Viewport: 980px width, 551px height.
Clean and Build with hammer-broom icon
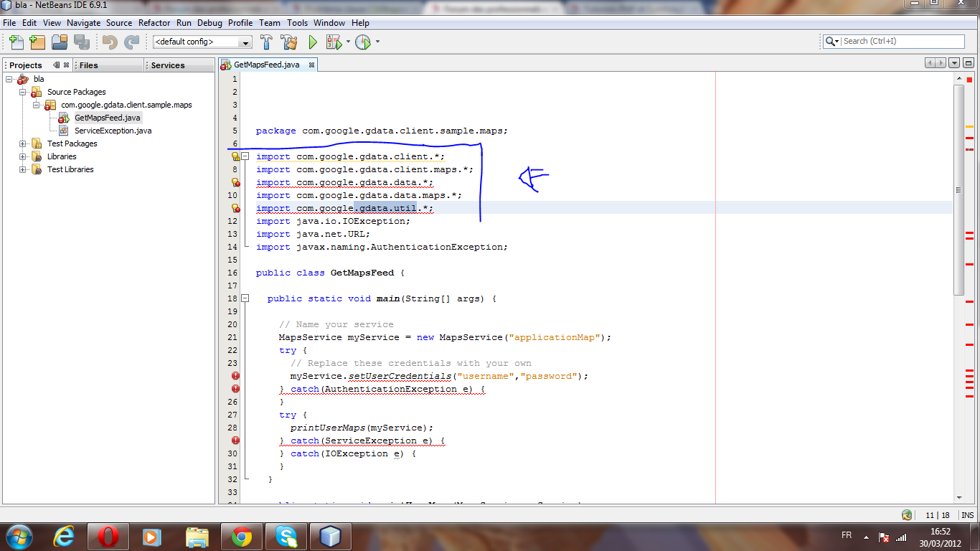(289, 42)
